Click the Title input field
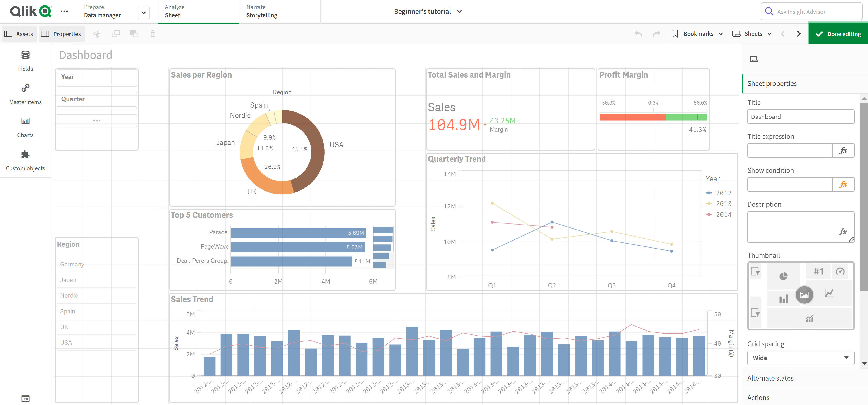Screen dimensions: 868x405 pyautogui.click(x=801, y=117)
